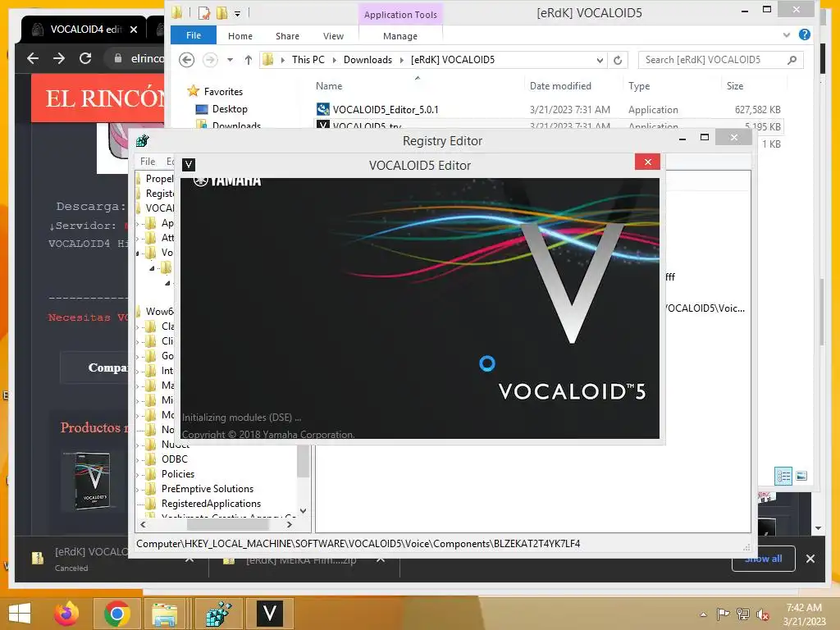Show hidden system tray icons
The image size is (840, 630).
click(703, 614)
